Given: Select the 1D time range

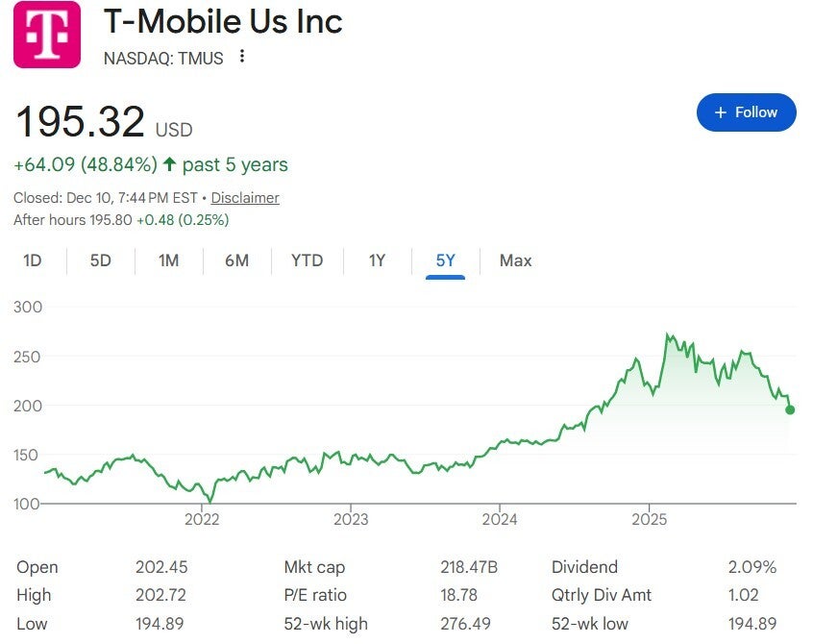Looking at the screenshot, I should pos(35,260).
